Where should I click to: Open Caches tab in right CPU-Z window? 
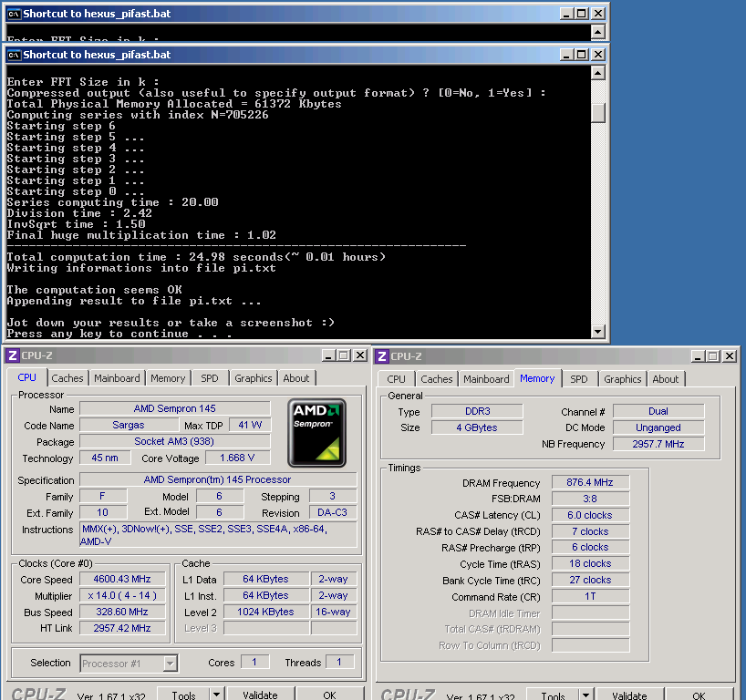pos(437,379)
